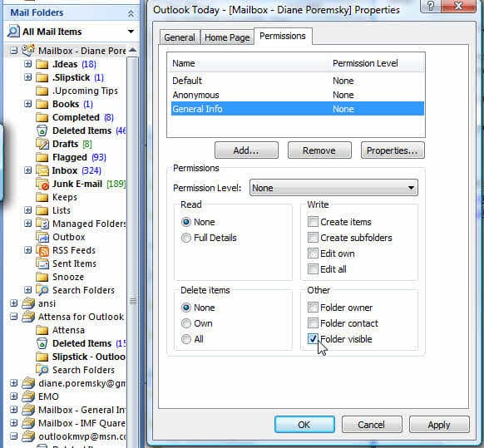This screenshot has height=448, width=484.
Task: Tick the Edit all checkbox
Action: 313,269
